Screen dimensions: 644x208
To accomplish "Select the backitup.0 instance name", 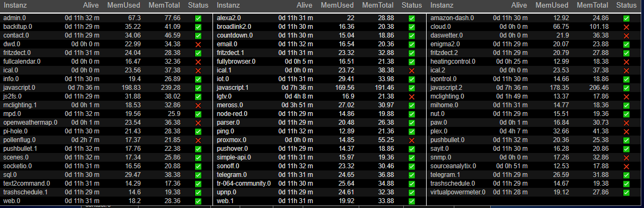I will click(x=17, y=27).
